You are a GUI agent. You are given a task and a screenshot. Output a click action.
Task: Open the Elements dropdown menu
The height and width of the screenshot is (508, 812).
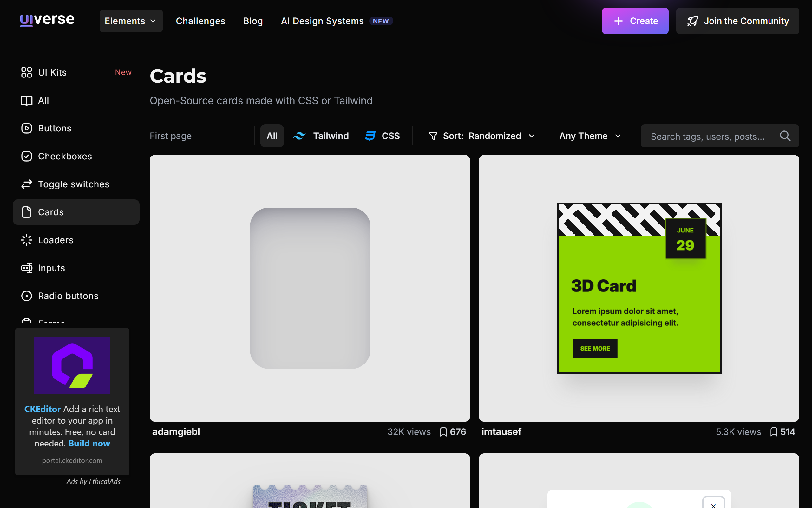pos(131,21)
